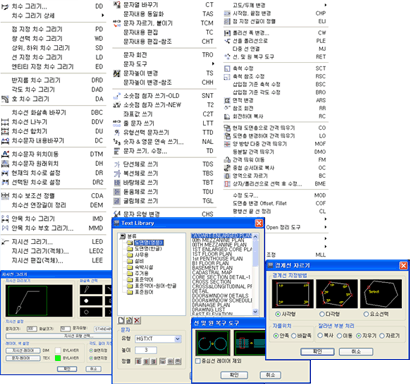410x384 pixels.
Task: Click the 굴림체로 쓰기 (TGL) icon
Action: point(117,201)
